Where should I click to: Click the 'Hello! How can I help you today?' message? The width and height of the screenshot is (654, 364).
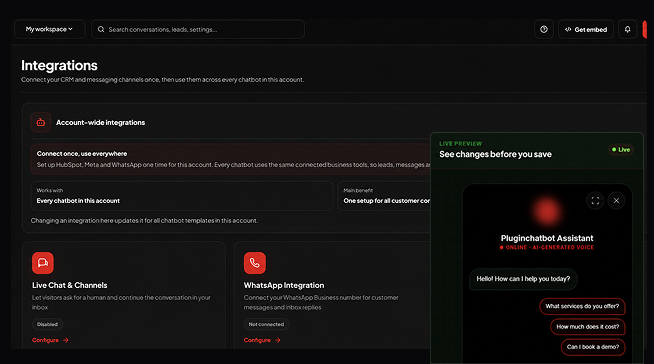coord(523,279)
